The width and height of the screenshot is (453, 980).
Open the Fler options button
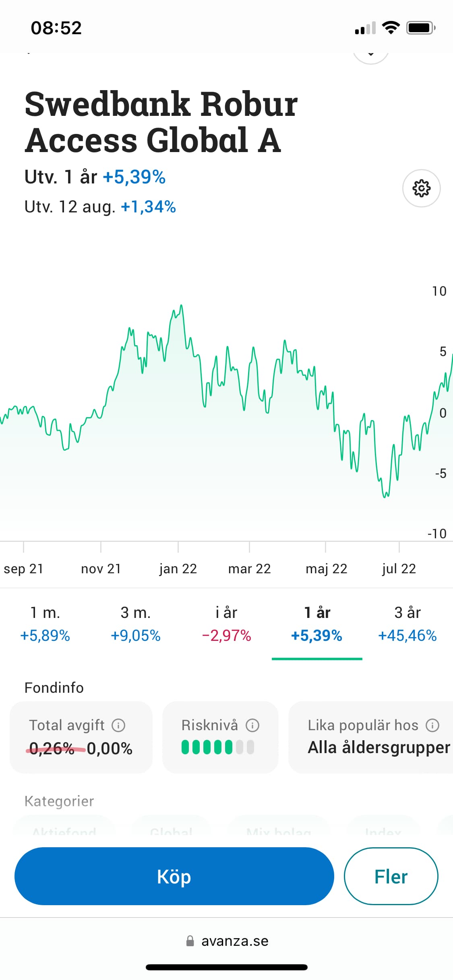(x=391, y=876)
